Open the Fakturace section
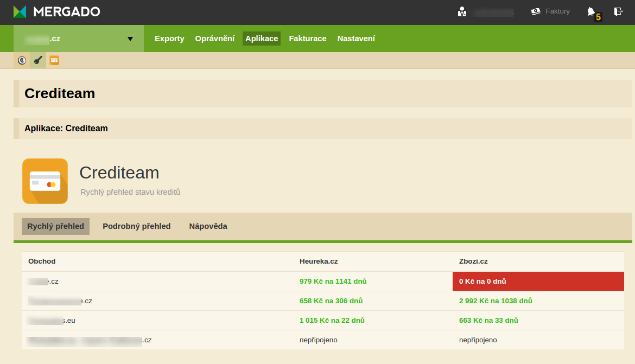 [x=307, y=39]
